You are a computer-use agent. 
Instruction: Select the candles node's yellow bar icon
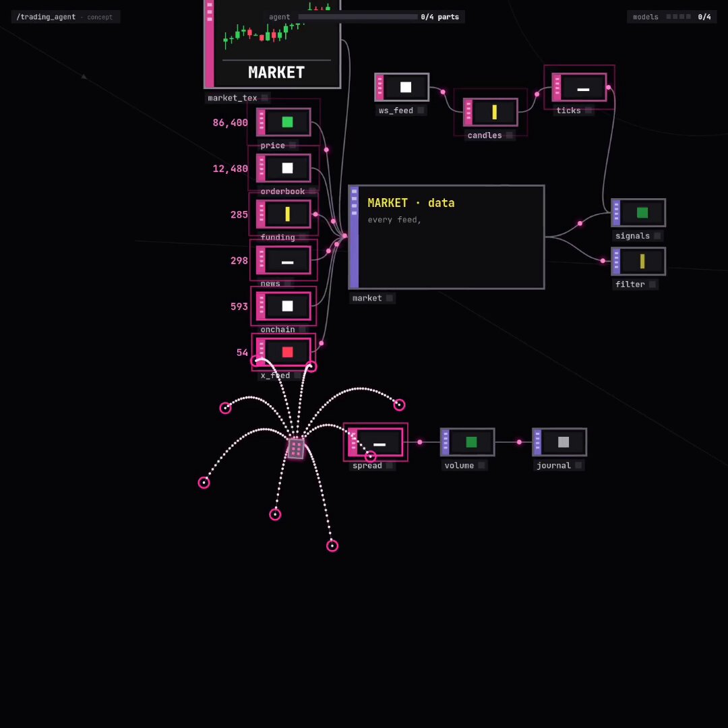(495, 112)
